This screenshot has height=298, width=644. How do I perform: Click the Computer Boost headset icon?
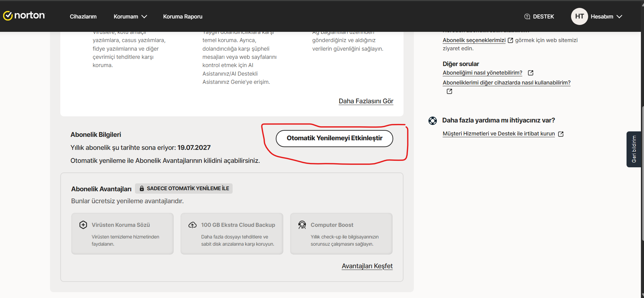click(302, 225)
